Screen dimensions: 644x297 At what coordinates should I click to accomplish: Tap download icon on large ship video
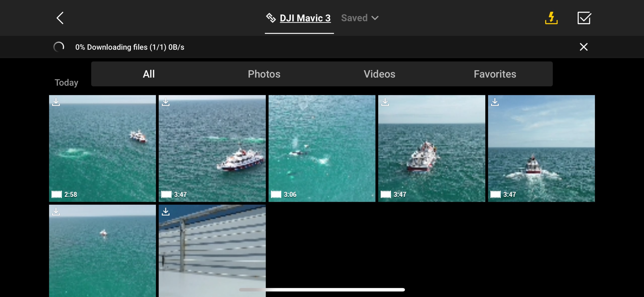click(166, 102)
